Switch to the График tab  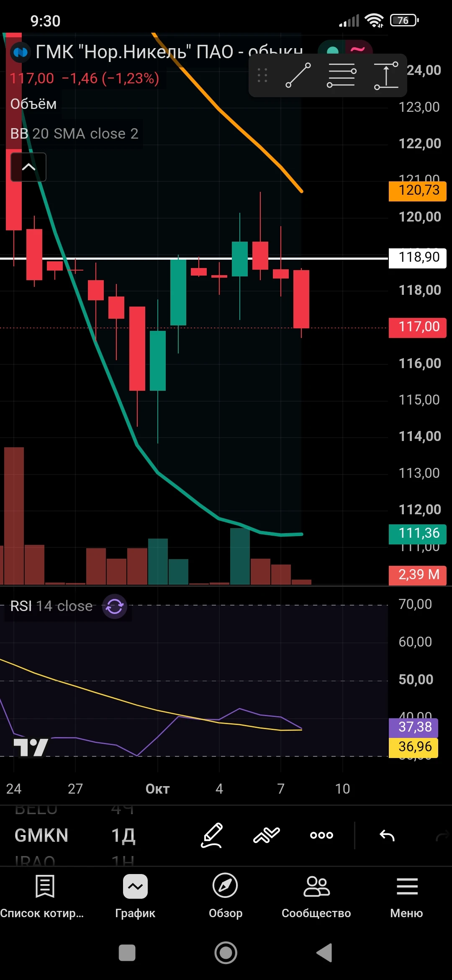[x=135, y=897]
